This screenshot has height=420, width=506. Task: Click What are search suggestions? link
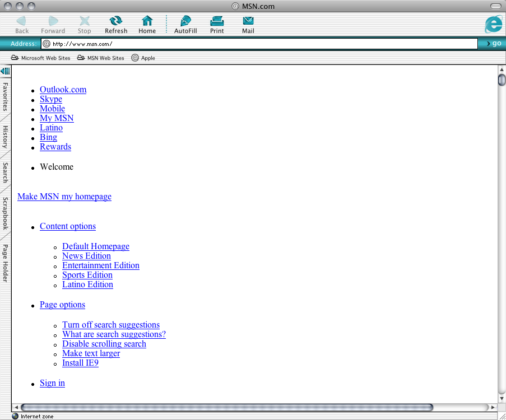[x=114, y=334]
